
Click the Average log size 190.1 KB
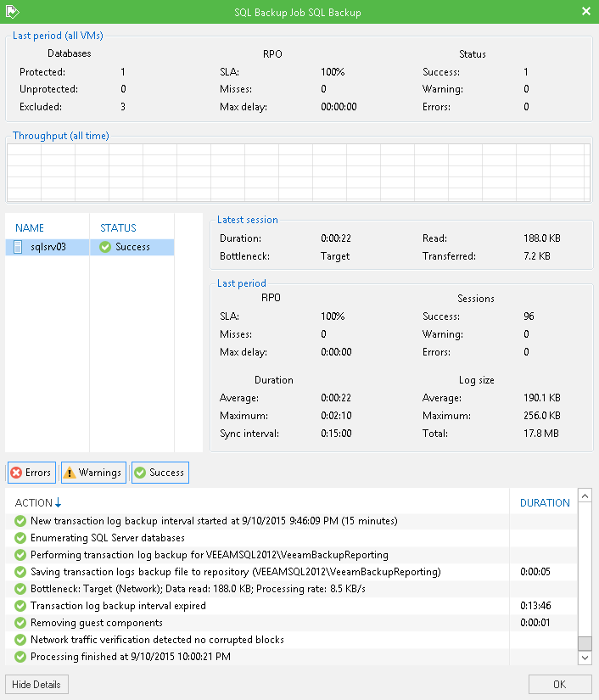pyautogui.click(x=542, y=398)
